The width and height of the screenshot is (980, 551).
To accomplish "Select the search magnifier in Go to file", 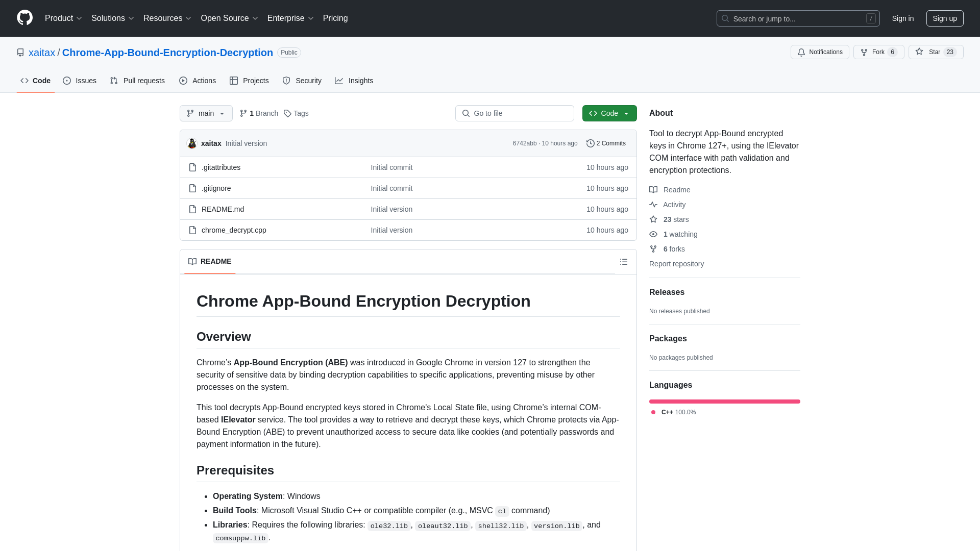I will (x=465, y=113).
